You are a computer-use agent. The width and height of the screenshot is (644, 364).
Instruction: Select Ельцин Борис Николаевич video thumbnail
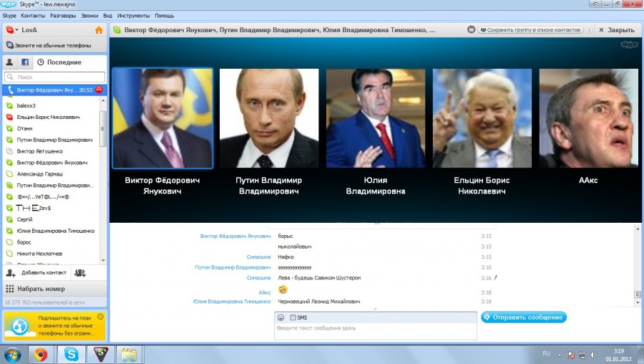pyautogui.click(x=482, y=118)
